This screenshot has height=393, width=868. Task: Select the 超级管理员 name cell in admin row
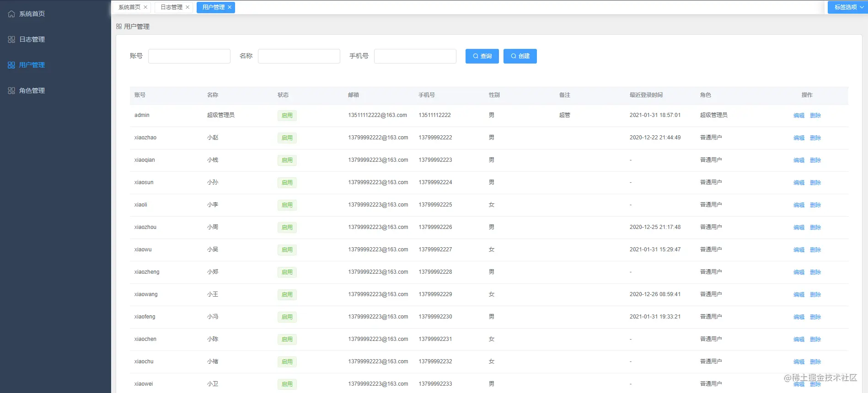click(x=221, y=115)
